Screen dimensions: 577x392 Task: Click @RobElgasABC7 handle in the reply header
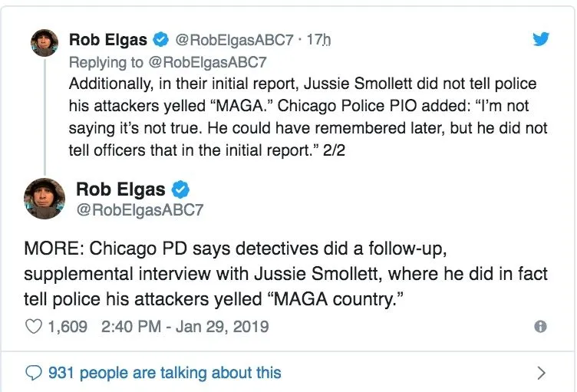tap(233, 39)
